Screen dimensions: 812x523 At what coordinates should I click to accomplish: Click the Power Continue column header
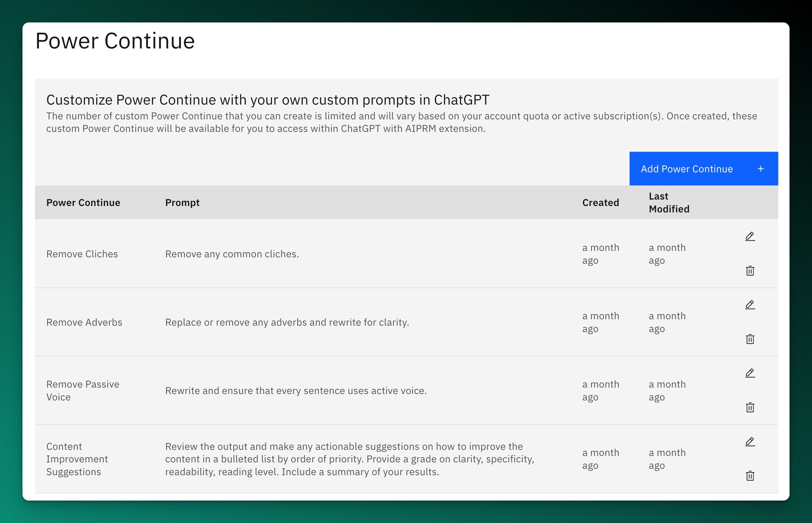point(83,202)
